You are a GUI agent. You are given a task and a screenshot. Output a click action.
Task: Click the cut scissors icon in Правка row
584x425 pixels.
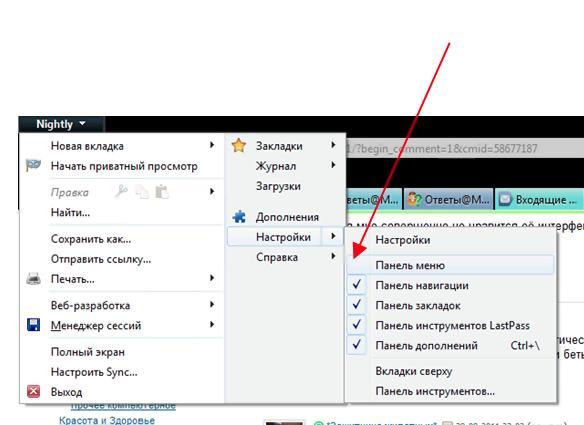pyautogui.click(x=121, y=191)
